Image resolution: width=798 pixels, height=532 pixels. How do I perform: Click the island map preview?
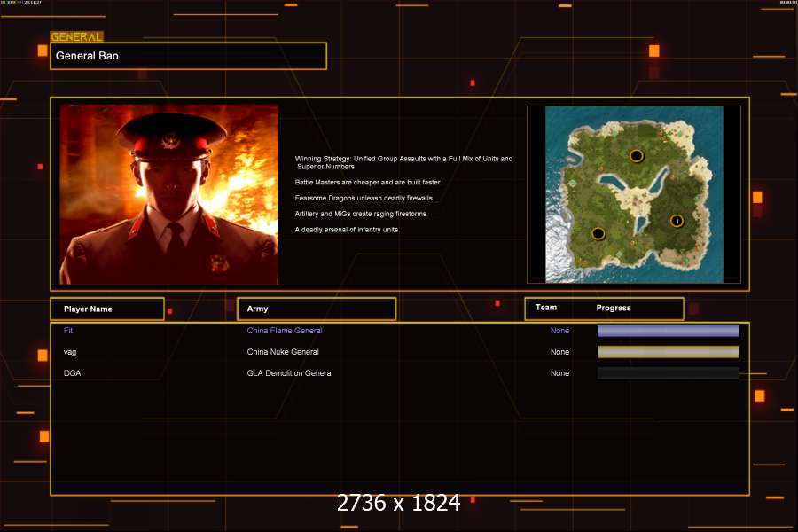[x=634, y=194]
